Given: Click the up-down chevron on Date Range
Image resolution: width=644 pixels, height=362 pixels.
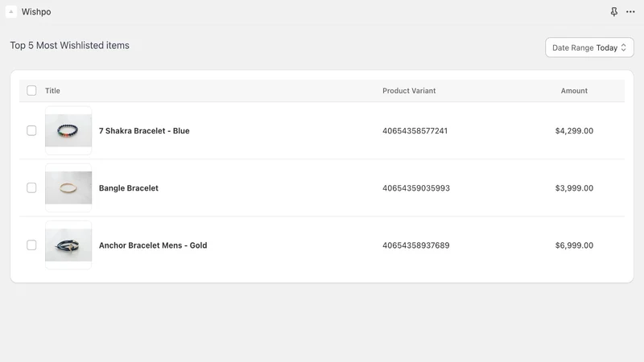Looking at the screenshot, I should point(623,47).
